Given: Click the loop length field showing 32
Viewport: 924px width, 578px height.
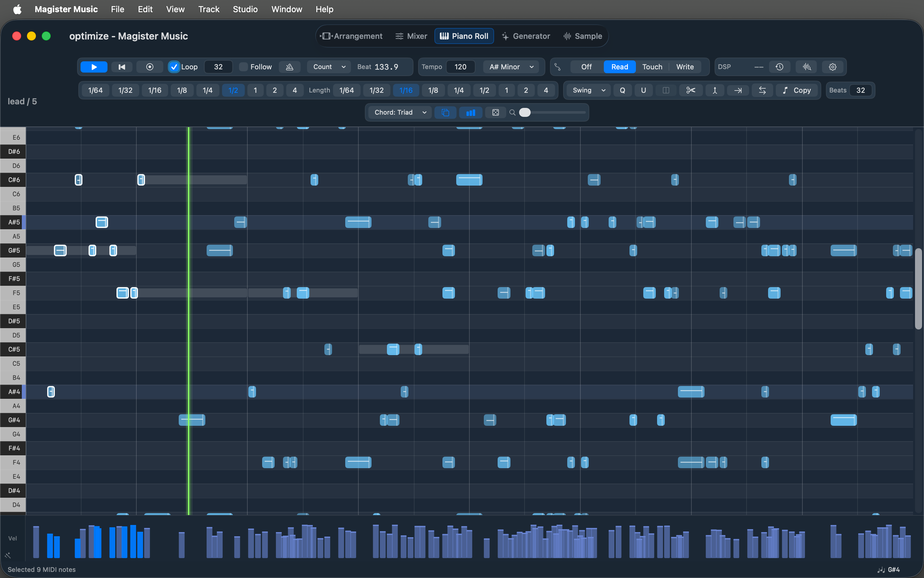Looking at the screenshot, I should [218, 67].
